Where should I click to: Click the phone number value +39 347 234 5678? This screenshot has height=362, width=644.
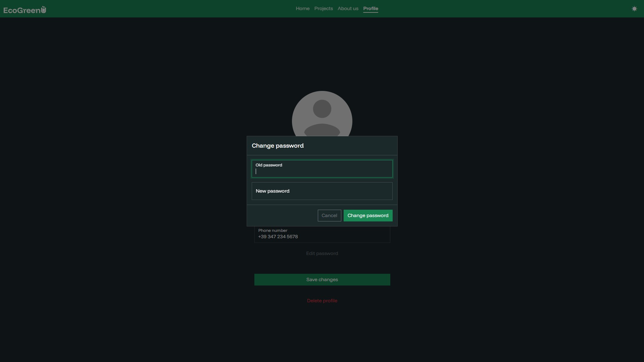(x=278, y=237)
